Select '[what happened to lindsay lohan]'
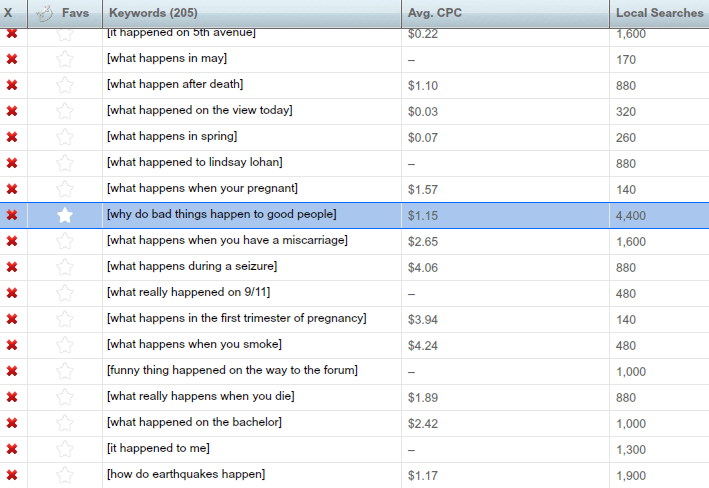Viewport: 709px width, 488px height. click(x=194, y=162)
